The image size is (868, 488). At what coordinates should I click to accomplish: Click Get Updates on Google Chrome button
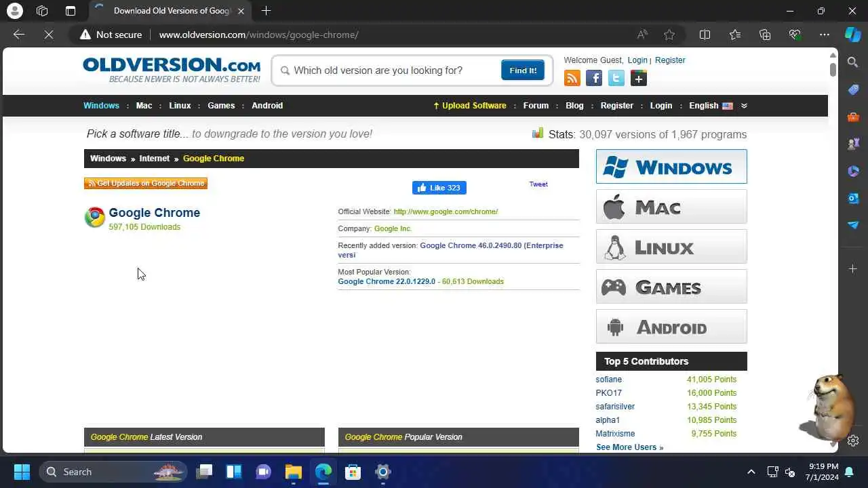(x=146, y=183)
